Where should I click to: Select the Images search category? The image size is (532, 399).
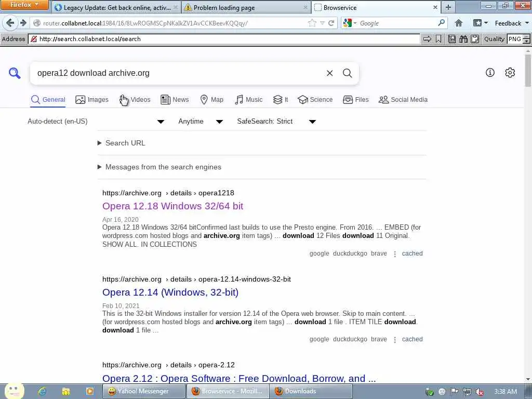click(92, 99)
